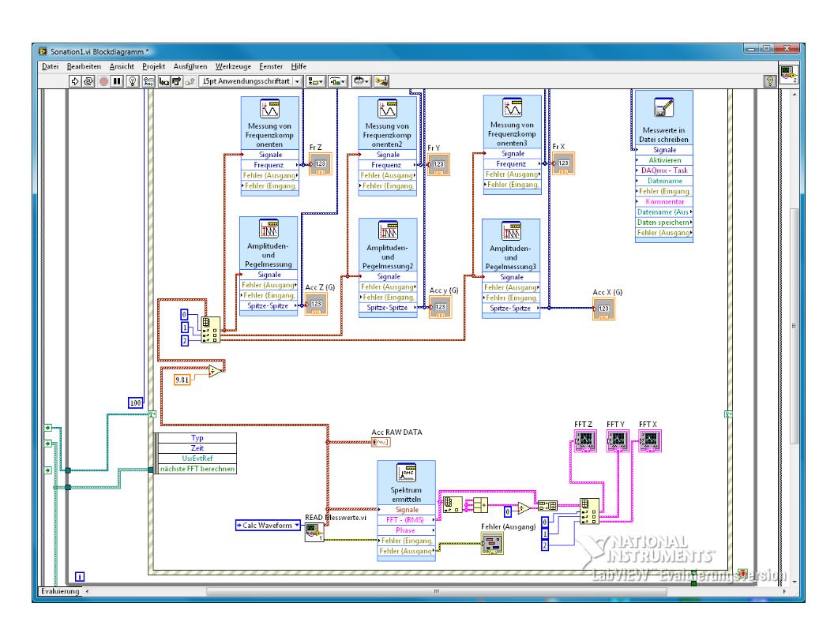
Task: Click the scroll right arrow at bottom
Action: [x=784, y=591]
